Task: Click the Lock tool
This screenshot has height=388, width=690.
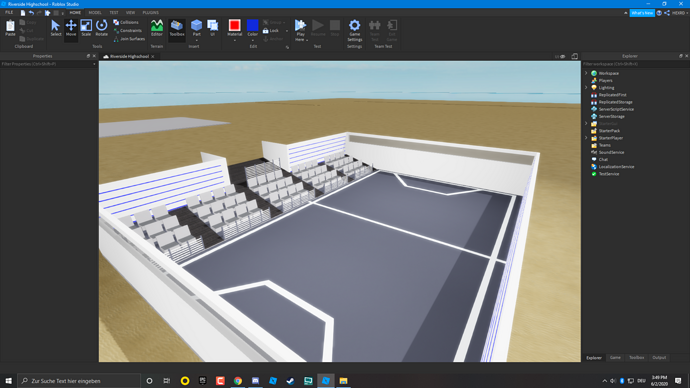Action: coord(271,30)
